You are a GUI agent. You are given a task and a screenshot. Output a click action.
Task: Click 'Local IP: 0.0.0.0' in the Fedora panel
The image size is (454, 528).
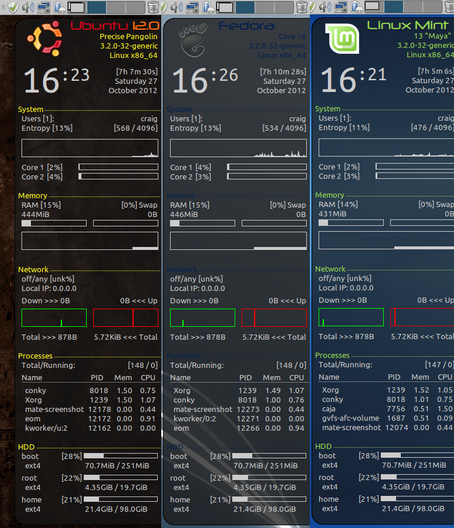(197, 289)
